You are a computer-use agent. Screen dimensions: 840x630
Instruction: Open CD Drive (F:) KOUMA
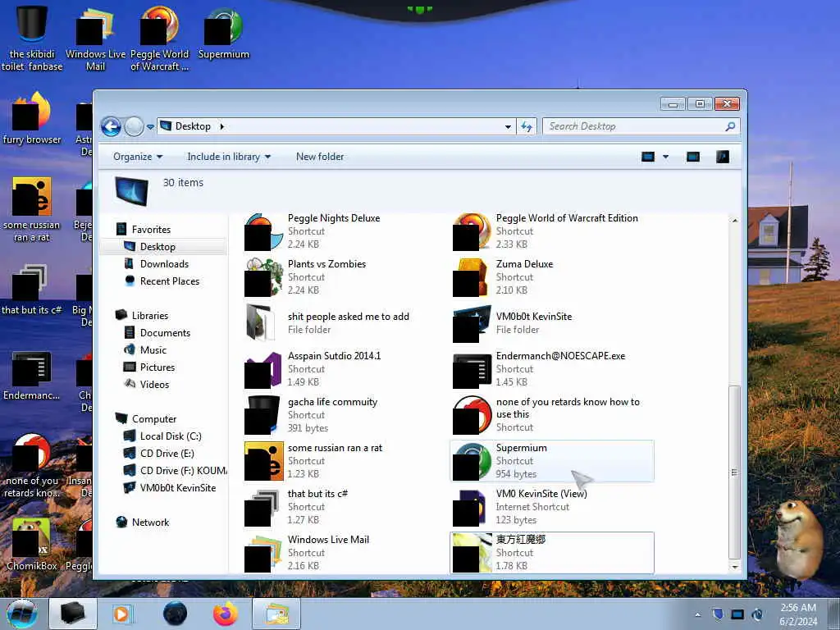pos(183,470)
